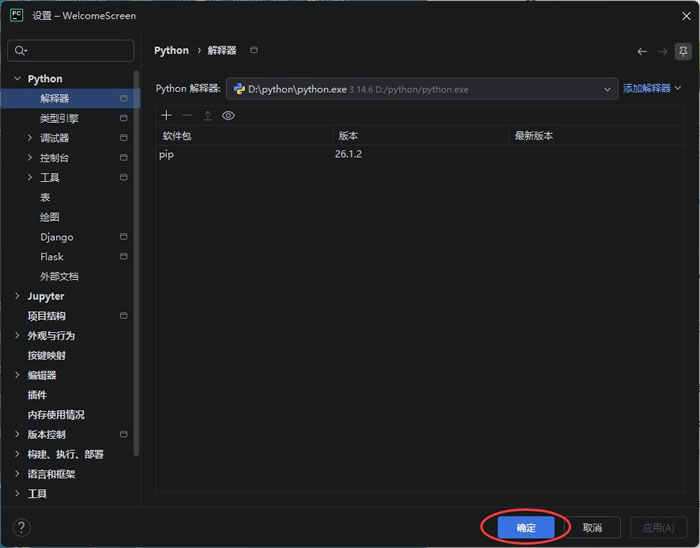Select 内存使用情况 in the settings tree

point(56,415)
